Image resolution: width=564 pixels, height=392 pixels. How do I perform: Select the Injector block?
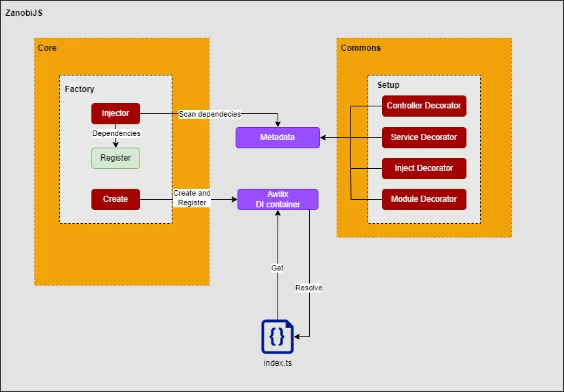115,113
